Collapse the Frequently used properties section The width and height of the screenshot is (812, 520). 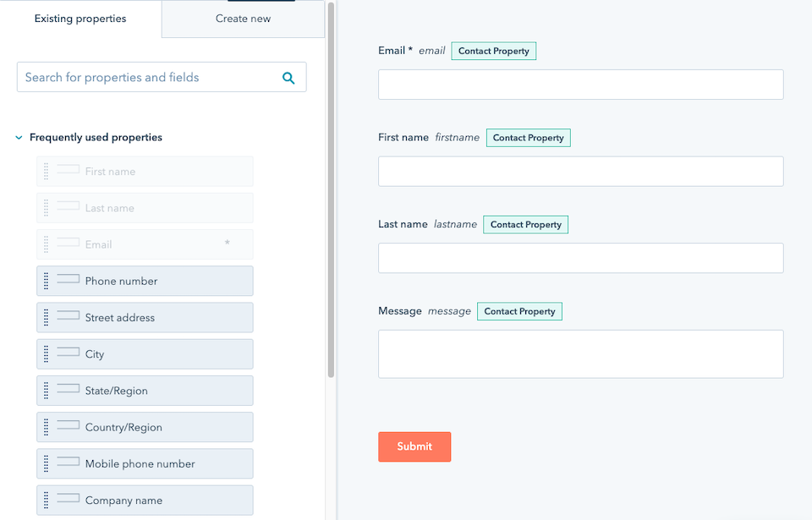18,137
